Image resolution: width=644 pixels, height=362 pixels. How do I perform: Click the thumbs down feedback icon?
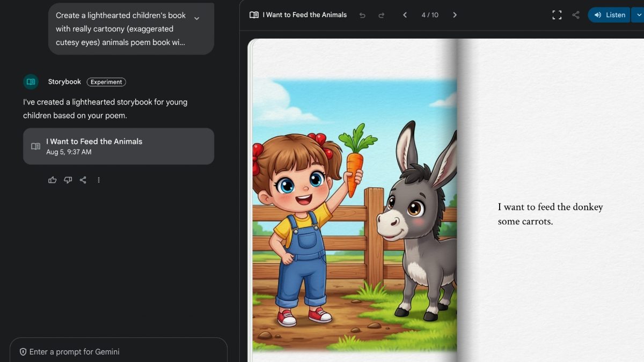pyautogui.click(x=68, y=180)
